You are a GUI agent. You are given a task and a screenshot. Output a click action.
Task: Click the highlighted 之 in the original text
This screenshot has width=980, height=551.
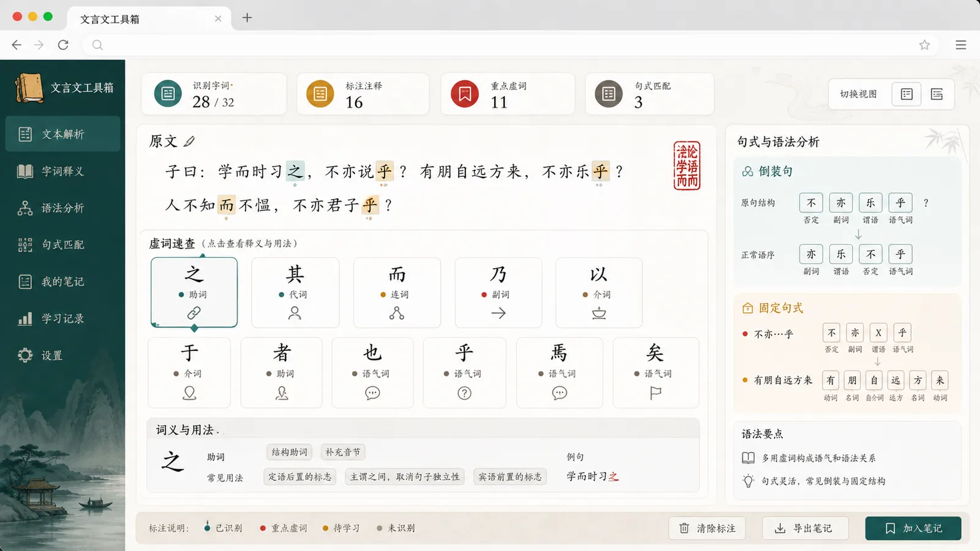pyautogui.click(x=295, y=171)
